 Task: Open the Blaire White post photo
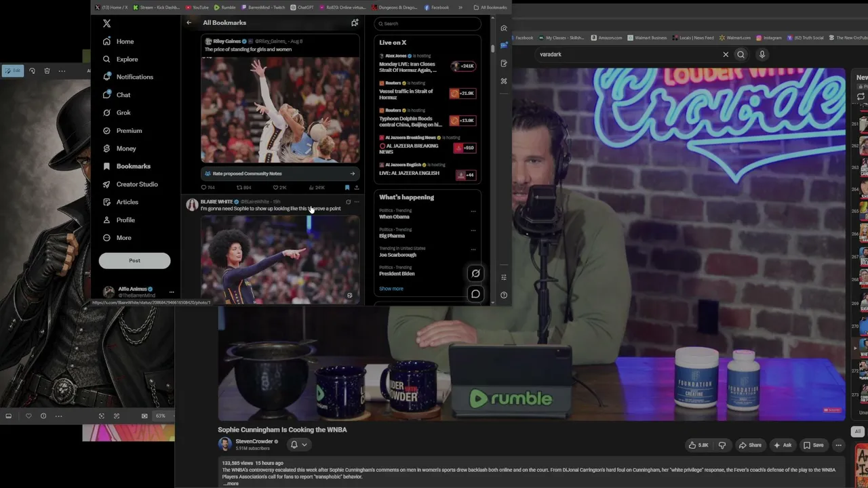tap(280, 259)
